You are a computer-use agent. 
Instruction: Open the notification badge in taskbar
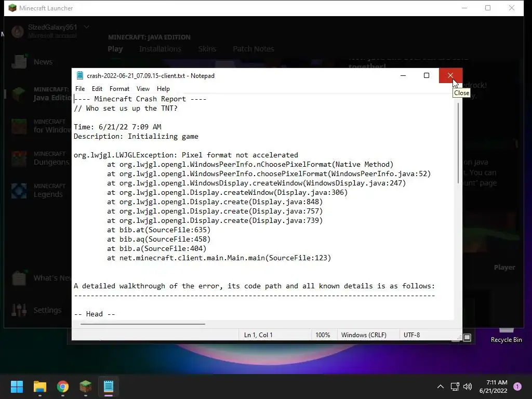(x=517, y=387)
